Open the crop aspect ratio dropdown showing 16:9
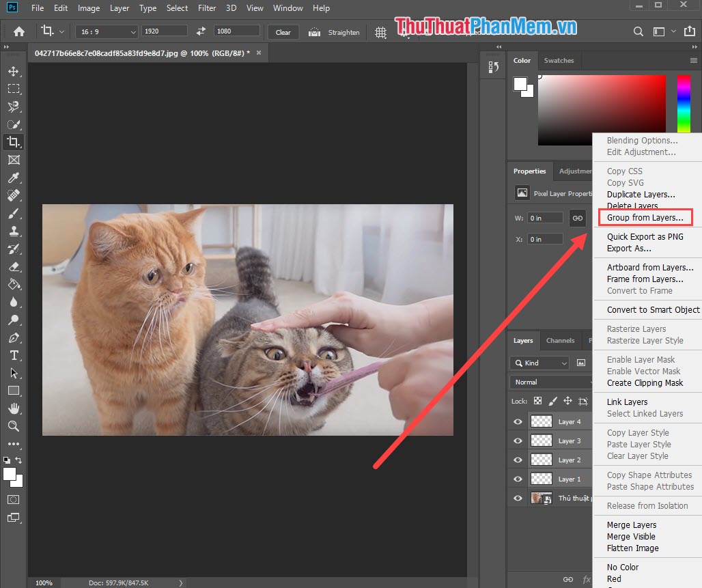This screenshot has width=702, height=588. (106, 31)
